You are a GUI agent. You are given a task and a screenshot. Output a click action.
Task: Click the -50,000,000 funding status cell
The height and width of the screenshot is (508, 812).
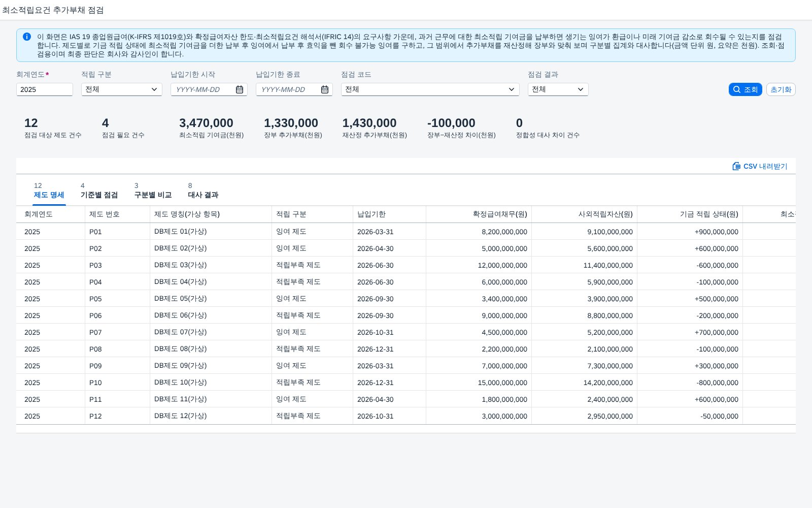click(x=720, y=416)
